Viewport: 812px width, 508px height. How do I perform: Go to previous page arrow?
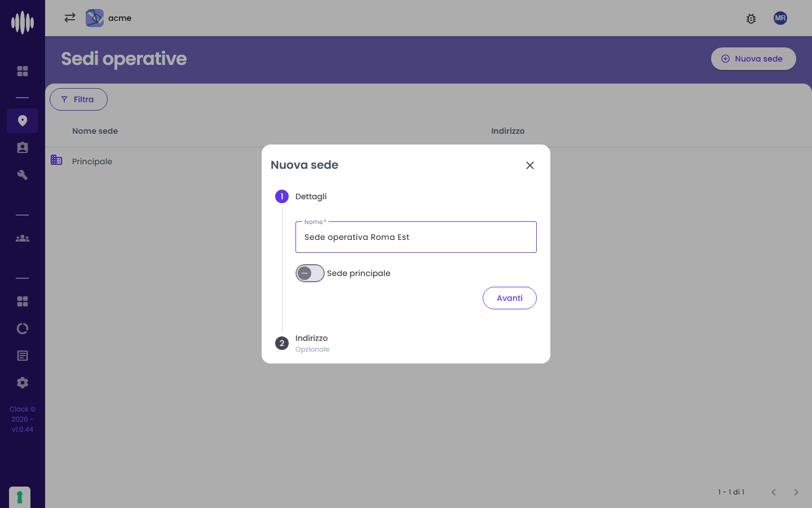pyautogui.click(x=774, y=492)
